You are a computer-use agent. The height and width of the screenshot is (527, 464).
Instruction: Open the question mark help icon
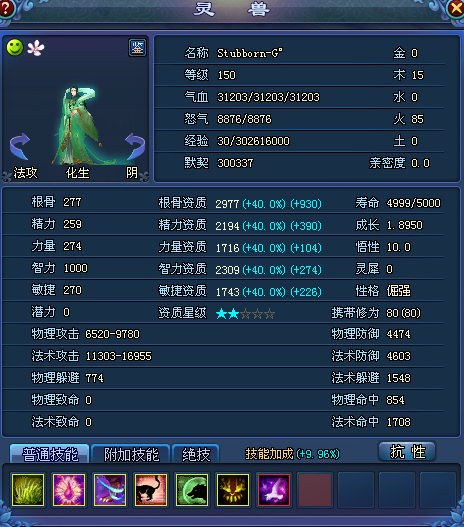(6, 8)
